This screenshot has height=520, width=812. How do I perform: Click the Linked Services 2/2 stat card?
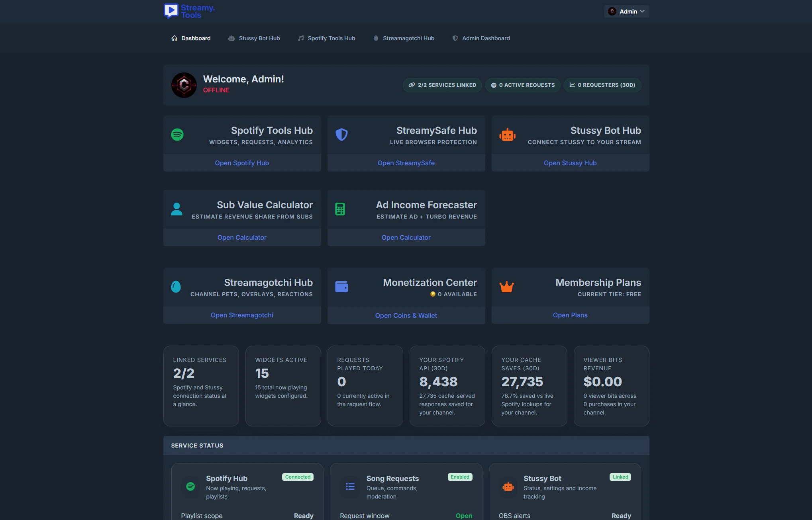(x=201, y=386)
